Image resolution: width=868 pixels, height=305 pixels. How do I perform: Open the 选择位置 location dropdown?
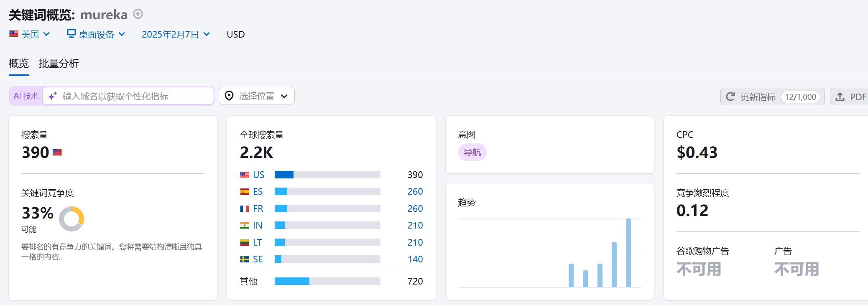pyautogui.click(x=257, y=96)
